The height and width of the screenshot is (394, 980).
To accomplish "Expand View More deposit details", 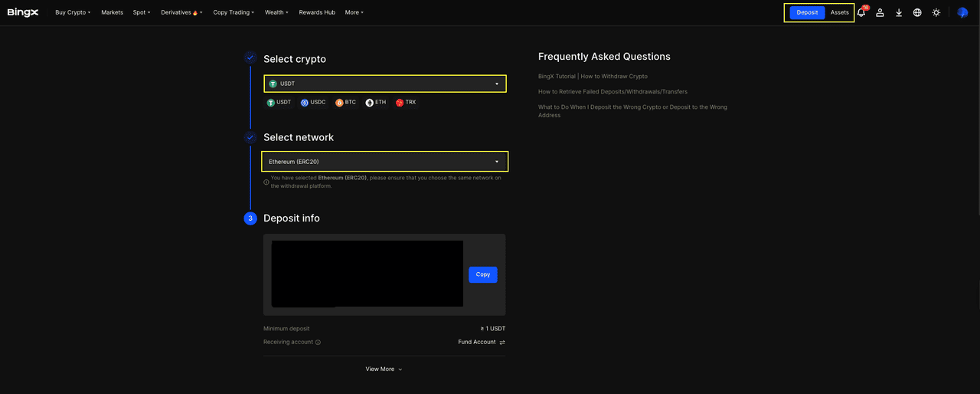I will click(x=384, y=369).
